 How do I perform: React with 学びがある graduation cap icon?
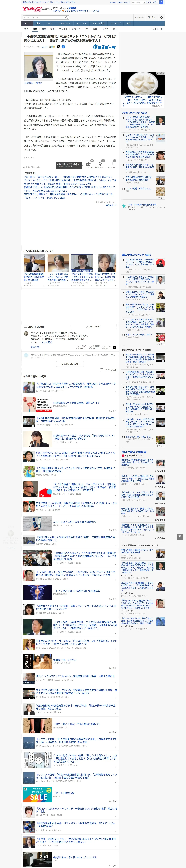click(89, 165)
